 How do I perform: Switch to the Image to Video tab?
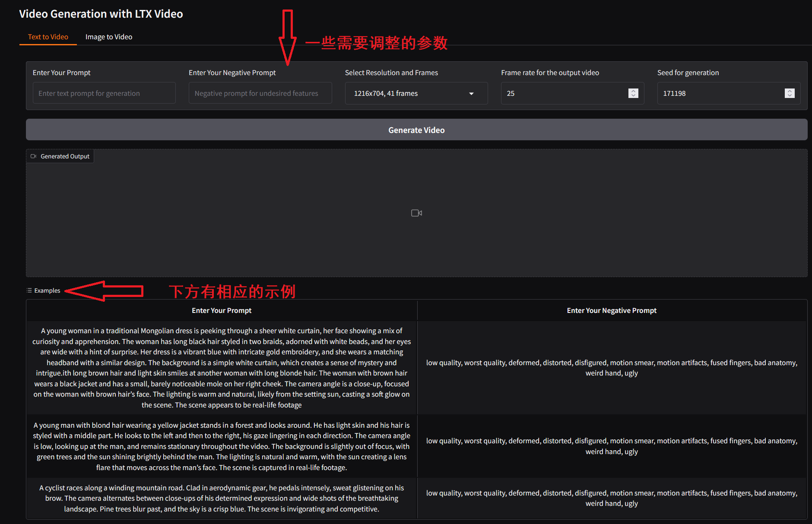(109, 37)
